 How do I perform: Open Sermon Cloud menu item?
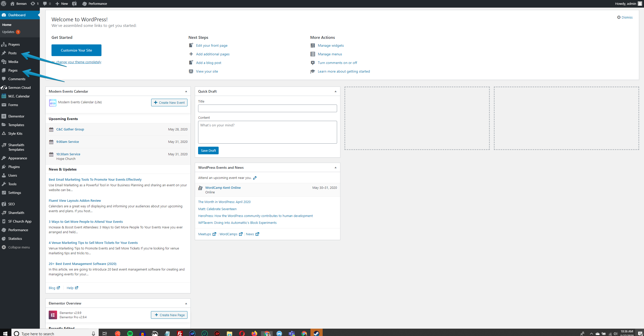click(19, 88)
